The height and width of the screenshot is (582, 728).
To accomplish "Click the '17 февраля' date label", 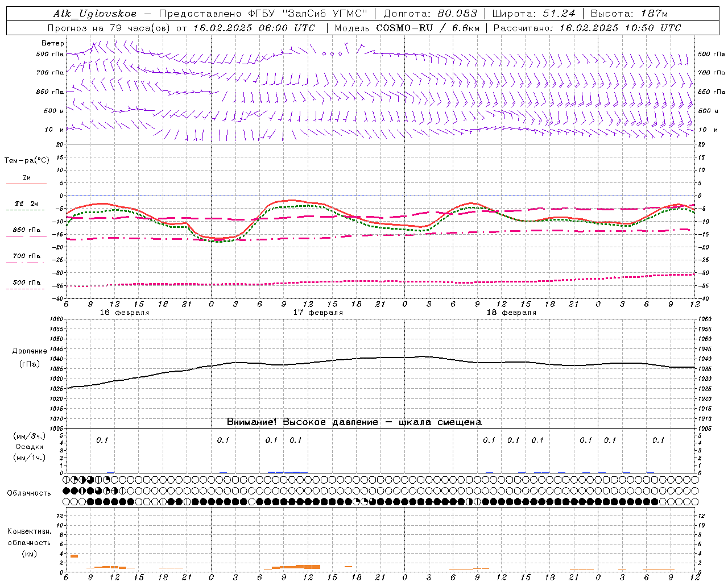I will coord(318,313).
